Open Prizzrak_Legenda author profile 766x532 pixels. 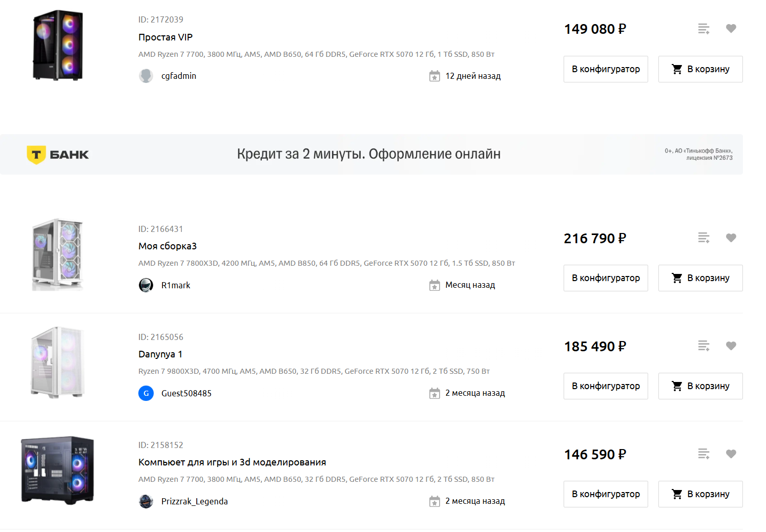coord(194,501)
